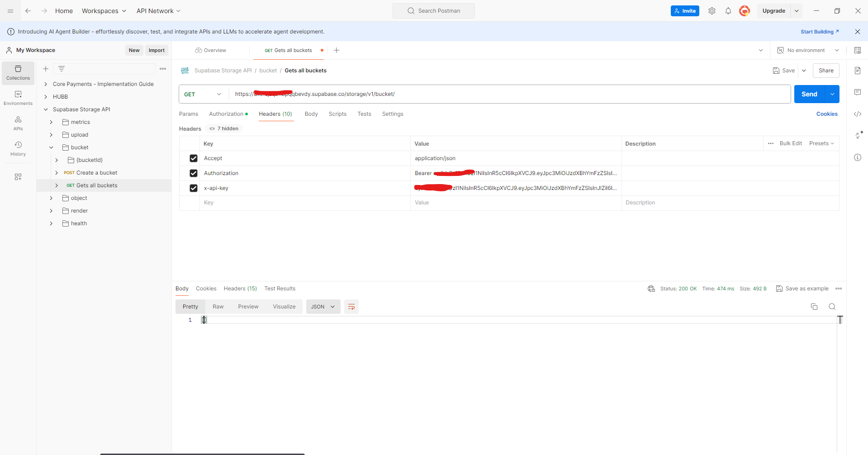Open network information globe icon
The image size is (868, 455).
tap(651, 289)
